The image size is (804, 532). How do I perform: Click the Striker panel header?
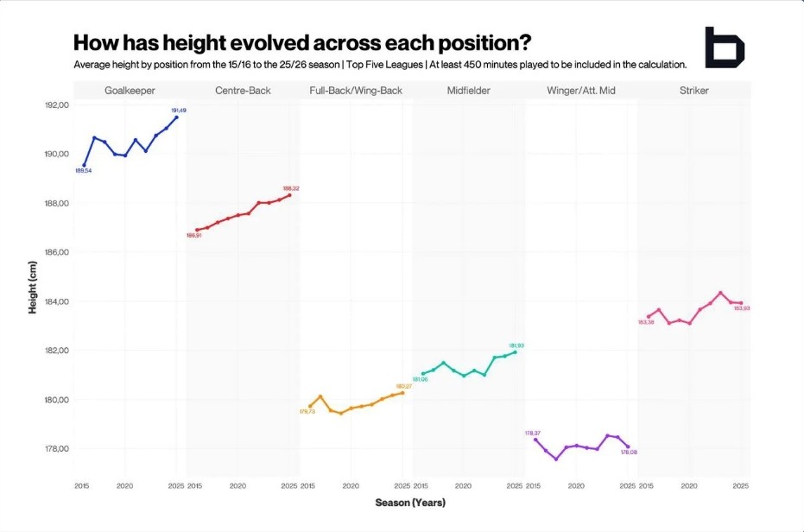(x=694, y=91)
